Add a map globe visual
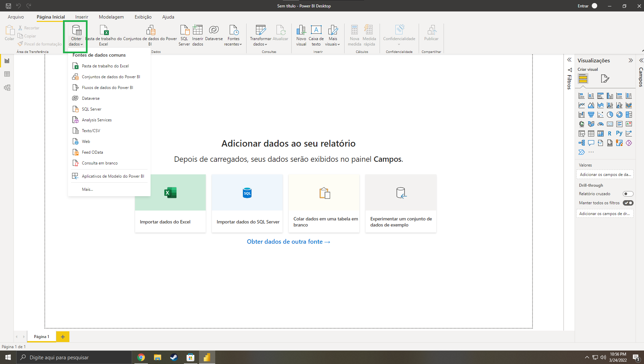Viewport: 644px width, 364px height. coord(582,124)
